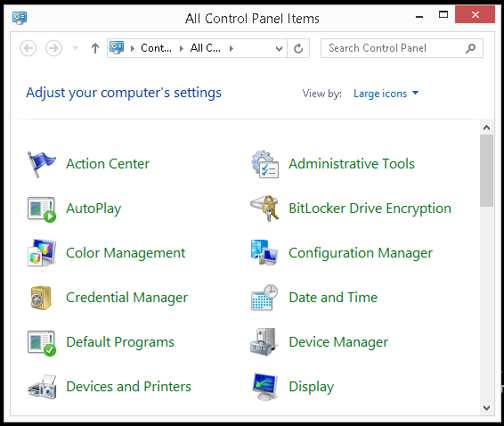Click the search magnifier icon

[470, 48]
